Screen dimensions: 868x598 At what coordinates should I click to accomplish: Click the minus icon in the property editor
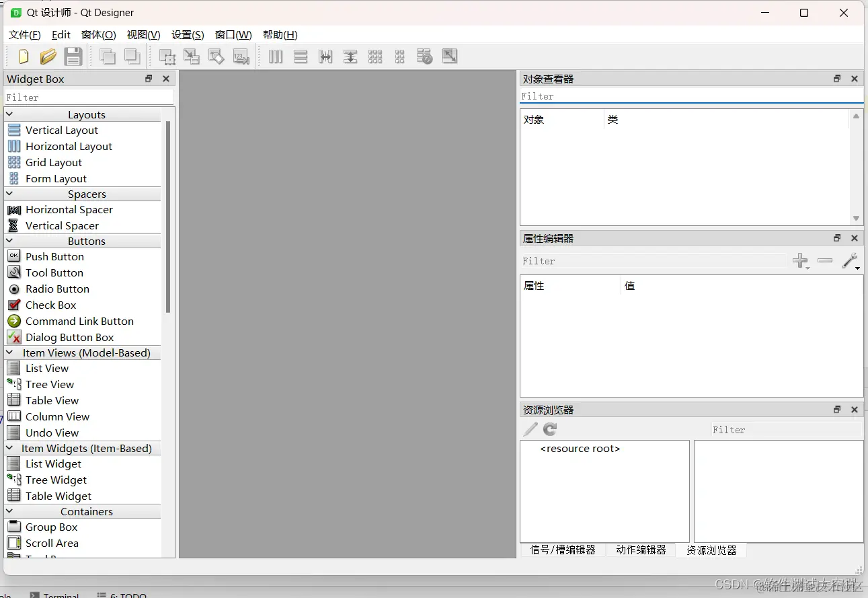click(825, 260)
